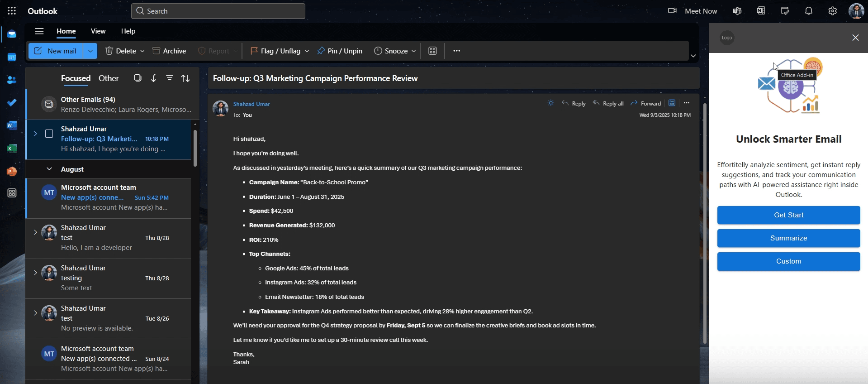This screenshot has width=868, height=384.
Task: Open the app launcher grid icon
Action: [12, 11]
